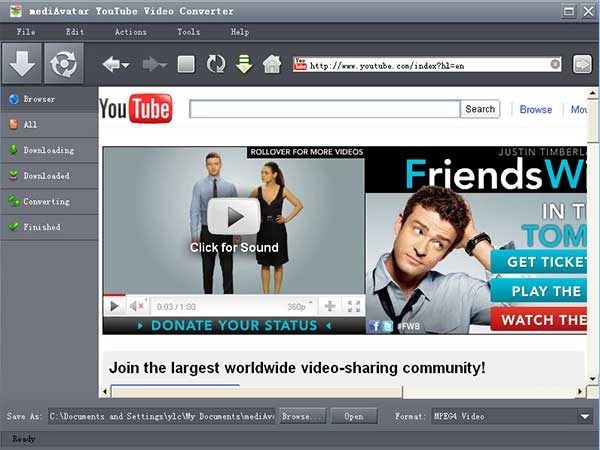Click the YouTube Search button

coord(480,109)
